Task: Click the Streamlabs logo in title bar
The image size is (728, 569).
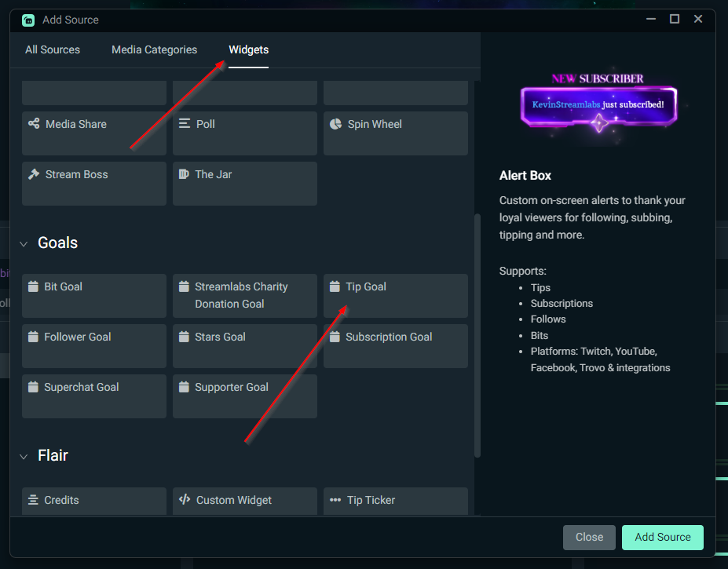Action: pos(27,20)
